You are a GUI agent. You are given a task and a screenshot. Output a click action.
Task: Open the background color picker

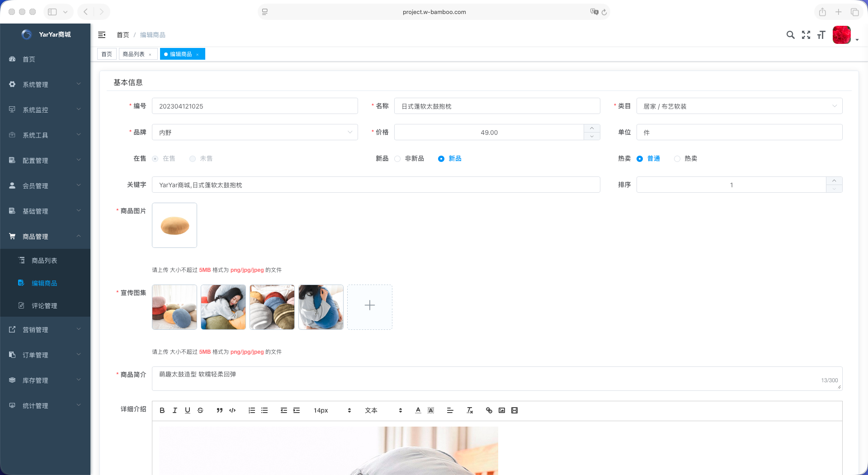point(431,410)
